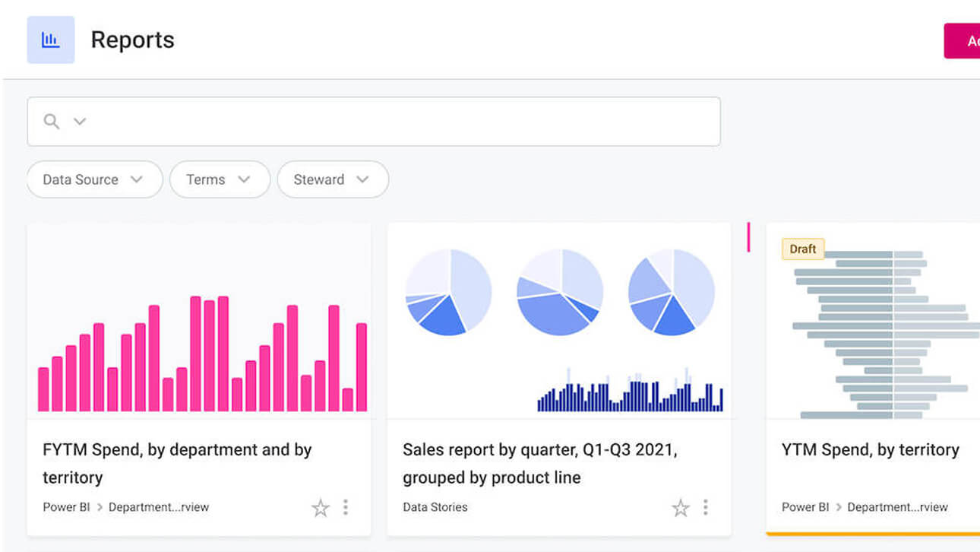Image resolution: width=980 pixels, height=552 pixels.
Task: Expand the search options chevron
Action: pyautogui.click(x=79, y=122)
